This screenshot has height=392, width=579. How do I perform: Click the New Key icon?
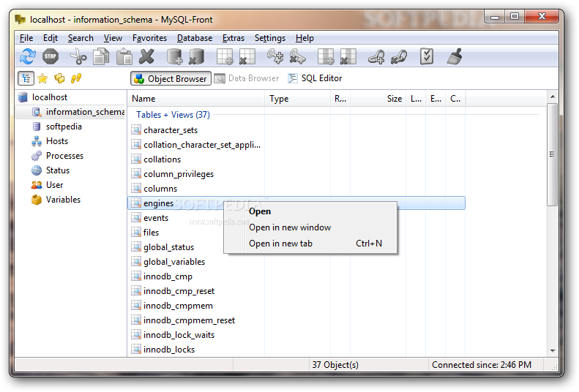click(x=275, y=56)
